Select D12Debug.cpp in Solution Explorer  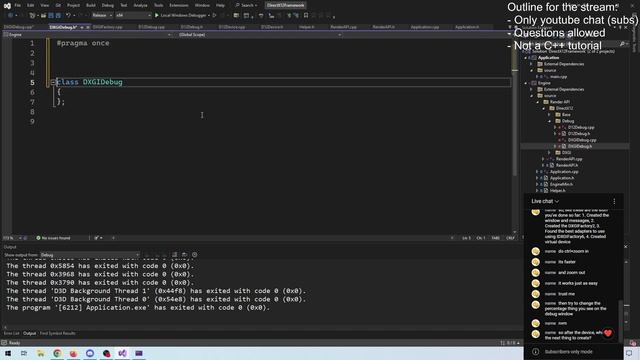click(x=581, y=127)
